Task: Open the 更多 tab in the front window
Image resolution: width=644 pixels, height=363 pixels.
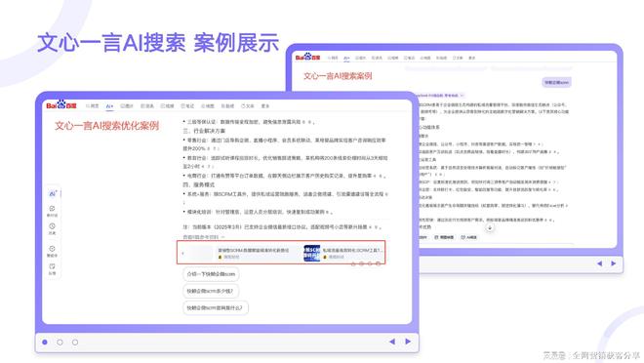Action: 265,106
